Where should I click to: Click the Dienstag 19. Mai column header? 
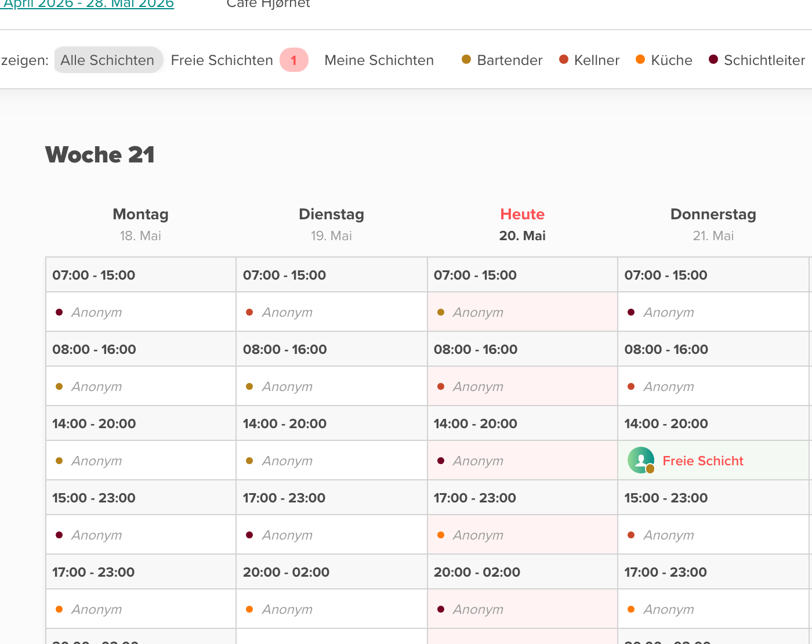click(x=332, y=225)
